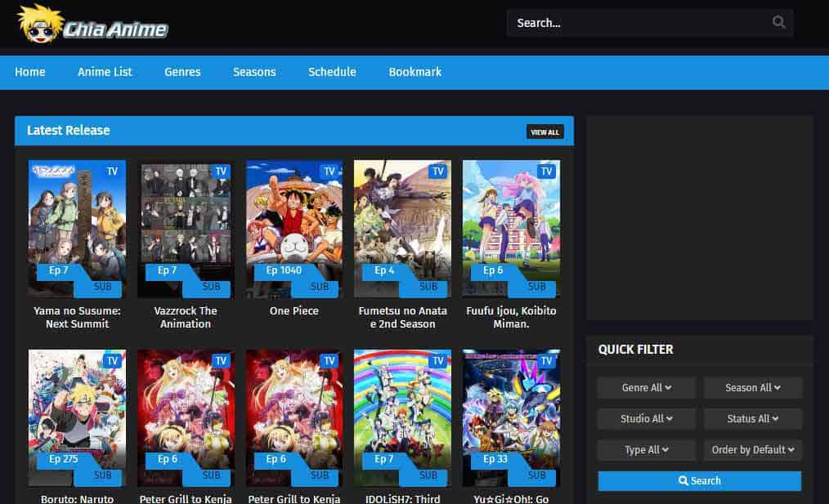The width and height of the screenshot is (829, 504).
Task: Click the Latest Release heading
Action: click(x=68, y=131)
